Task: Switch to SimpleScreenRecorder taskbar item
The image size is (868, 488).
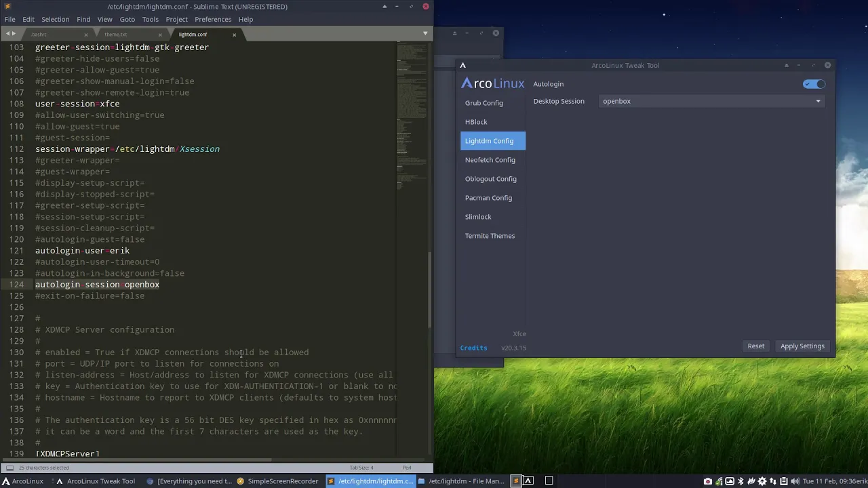Action: [277, 481]
